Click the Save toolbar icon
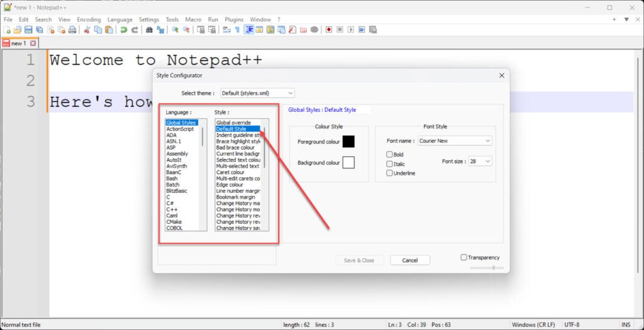The image size is (644, 330). click(x=28, y=30)
